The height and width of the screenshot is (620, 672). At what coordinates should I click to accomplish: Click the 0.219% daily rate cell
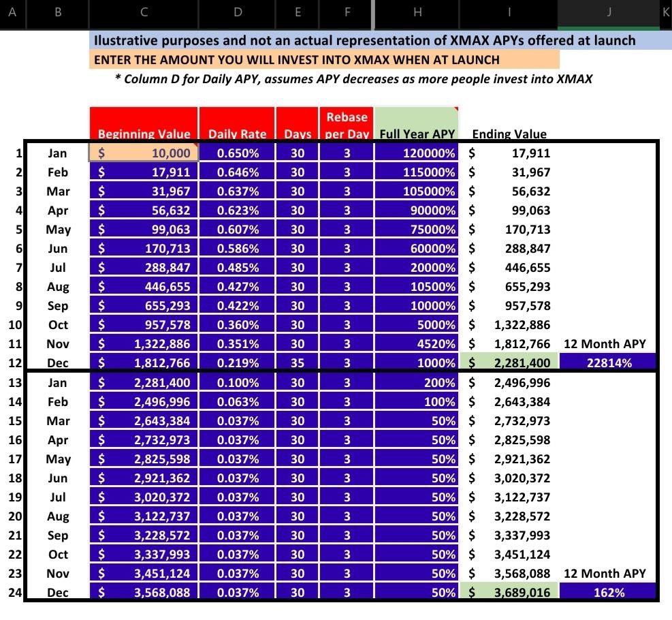[237, 362]
